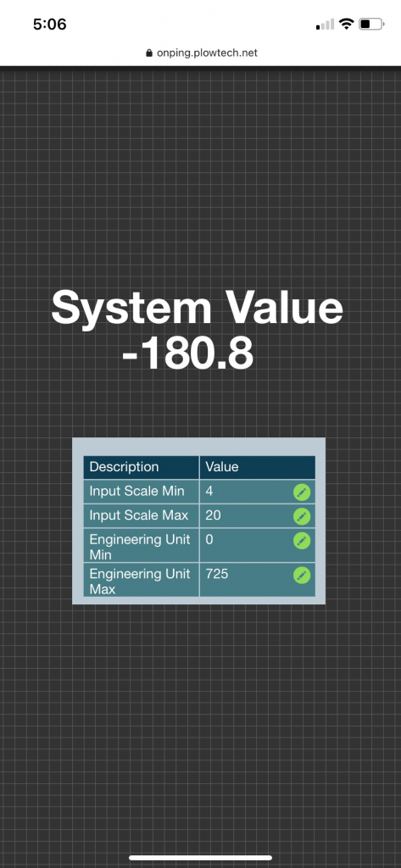Click the Input Scale Min label
Viewport: 401px width, 868px height.
[136, 491]
